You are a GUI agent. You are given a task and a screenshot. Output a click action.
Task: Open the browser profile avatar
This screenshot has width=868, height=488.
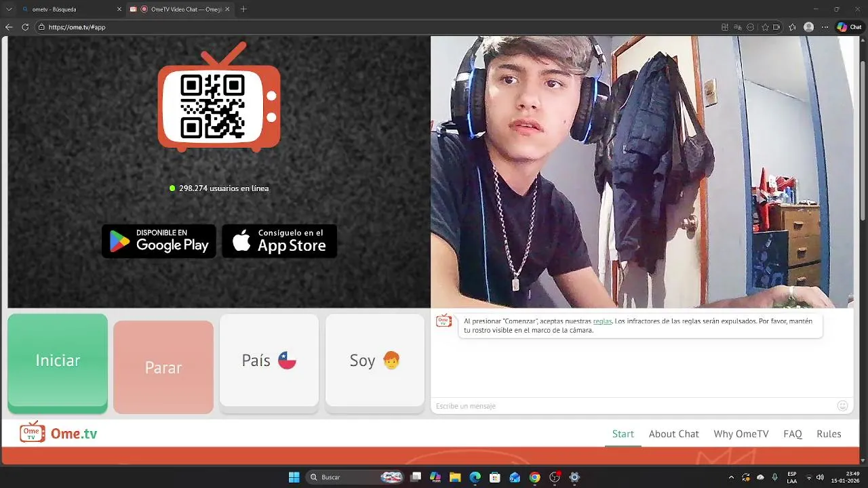(808, 27)
